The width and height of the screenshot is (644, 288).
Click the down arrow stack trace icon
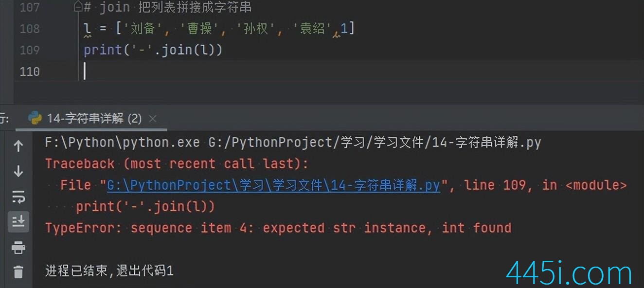[18, 171]
